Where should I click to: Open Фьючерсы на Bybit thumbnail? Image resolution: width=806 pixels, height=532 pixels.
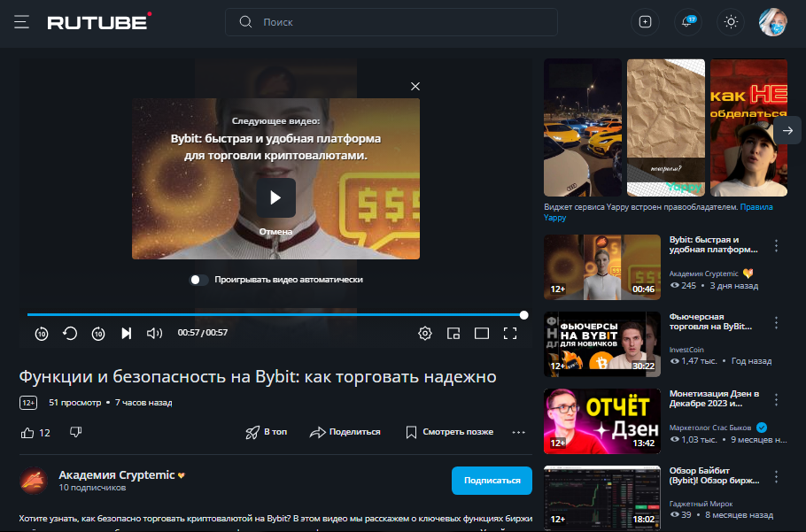[x=602, y=344]
